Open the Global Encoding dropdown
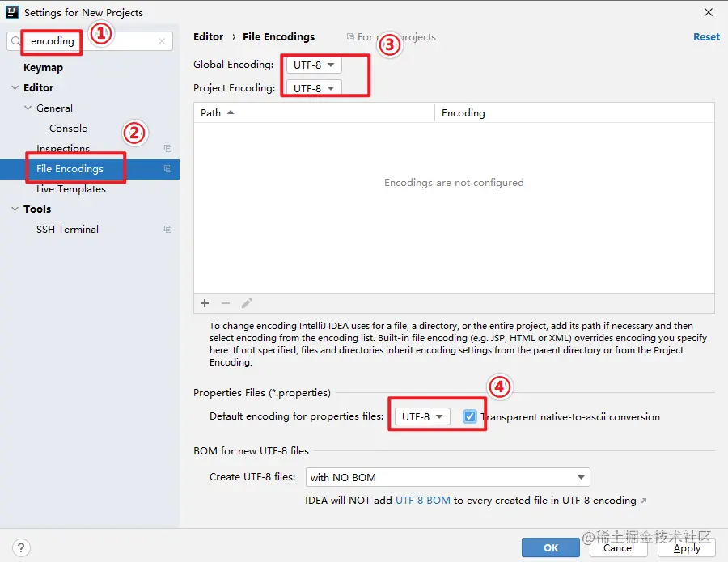Image resolution: width=728 pixels, height=562 pixels. tap(314, 65)
